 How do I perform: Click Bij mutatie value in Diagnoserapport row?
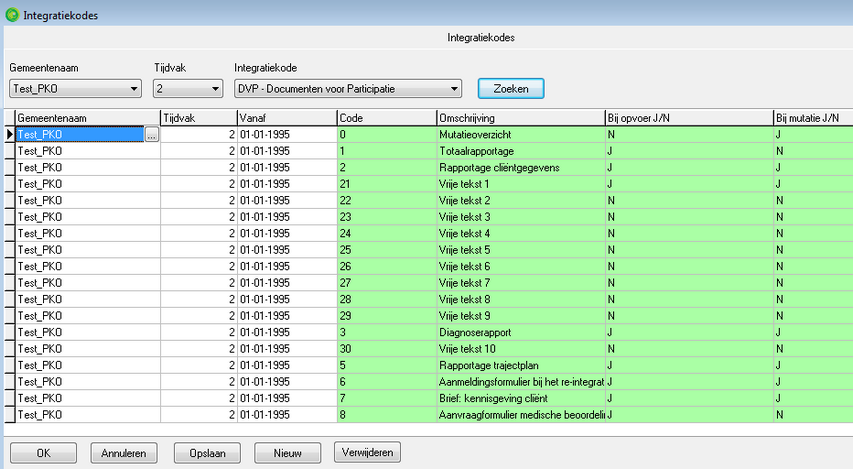[x=813, y=332]
